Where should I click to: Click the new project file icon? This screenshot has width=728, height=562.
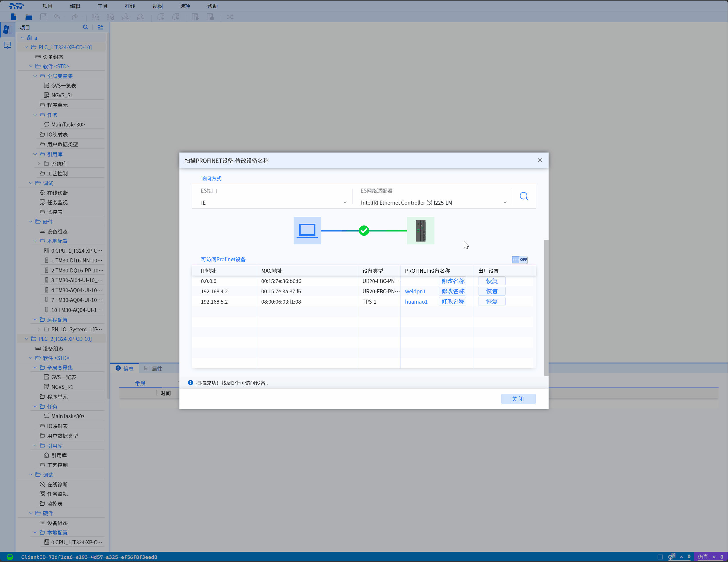(x=14, y=17)
